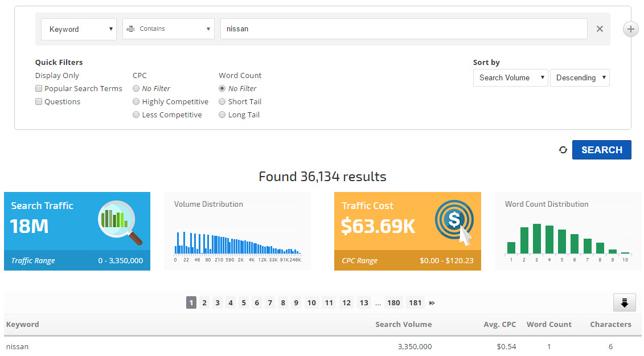Click the keyword text field containing nissan

pos(403,29)
